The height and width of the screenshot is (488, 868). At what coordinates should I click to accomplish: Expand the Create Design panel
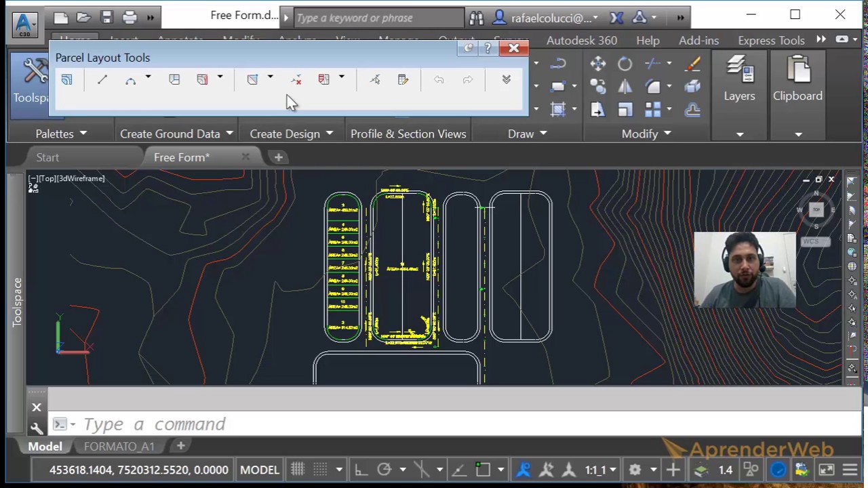point(292,134)
